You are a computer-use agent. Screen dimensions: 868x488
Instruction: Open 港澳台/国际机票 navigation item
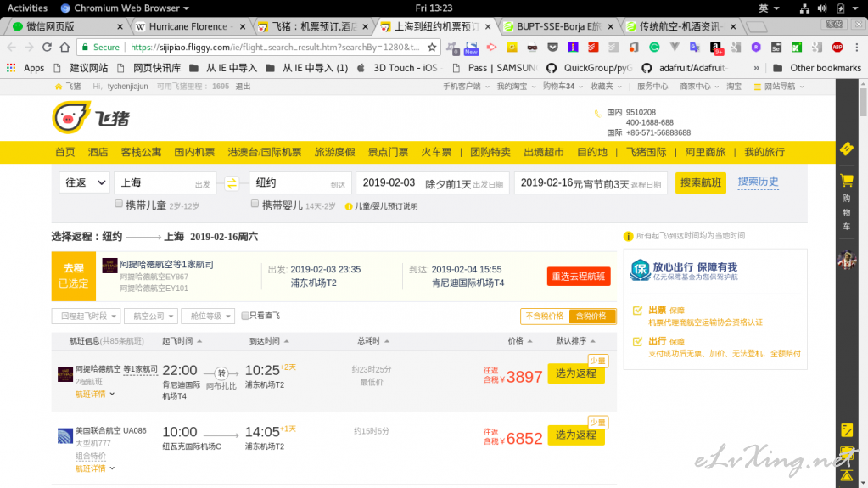[265, 152]
